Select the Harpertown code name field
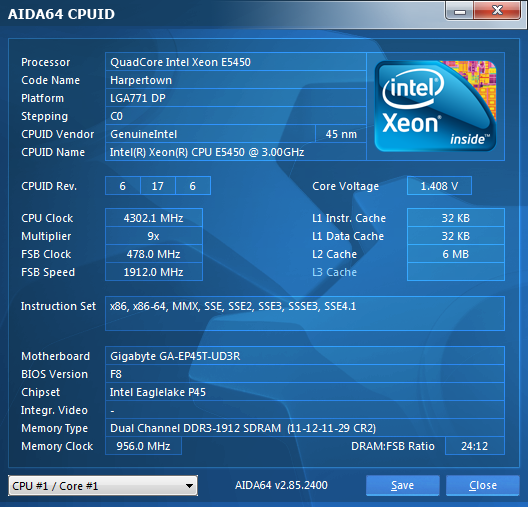 (236, 80)
